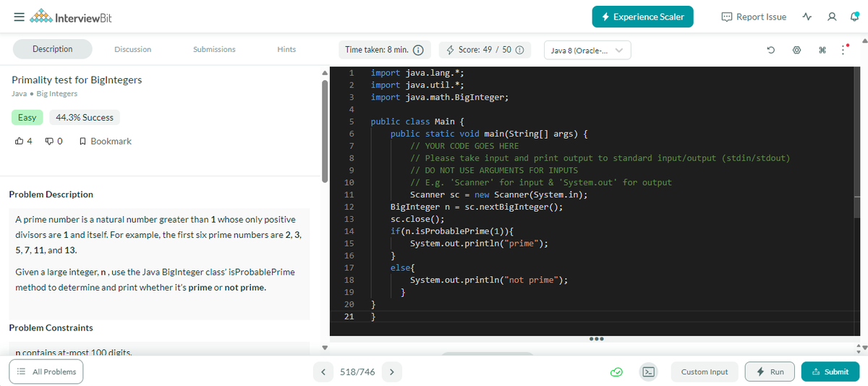Click the Problem Description heading

tap(51, 194)
